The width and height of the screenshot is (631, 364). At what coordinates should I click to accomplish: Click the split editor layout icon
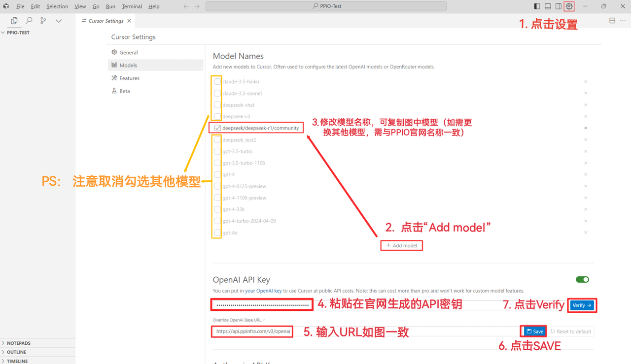click(612, 21)
